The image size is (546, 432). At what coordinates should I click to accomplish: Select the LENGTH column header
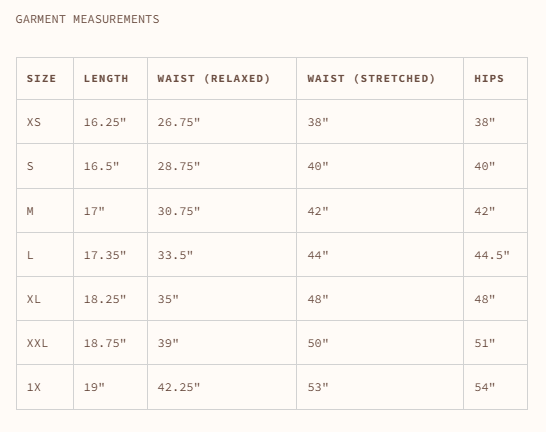click(x=106, y=79)
